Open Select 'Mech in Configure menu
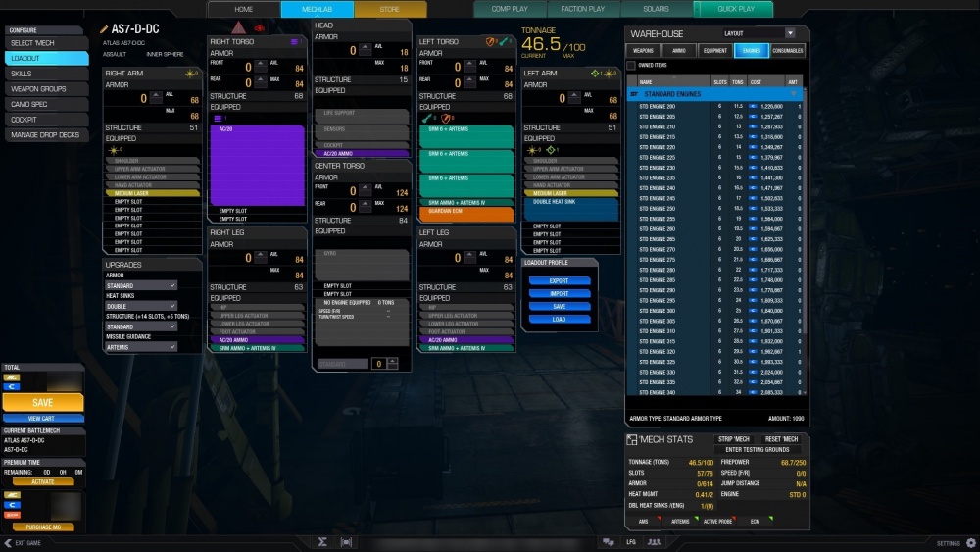 [46, 43]
